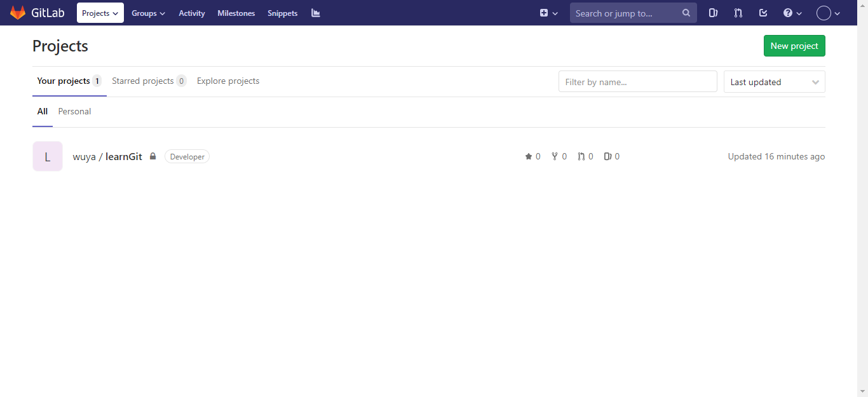Open the plus new-item dropdown

548,13
